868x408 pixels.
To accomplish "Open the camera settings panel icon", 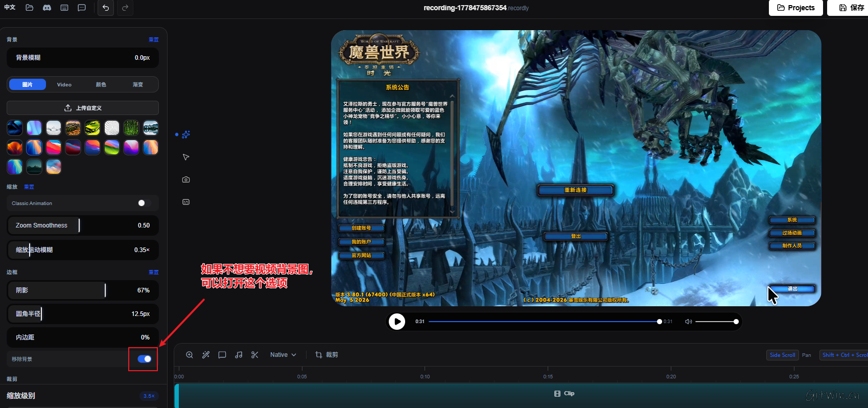I will [x=186, y=179].
